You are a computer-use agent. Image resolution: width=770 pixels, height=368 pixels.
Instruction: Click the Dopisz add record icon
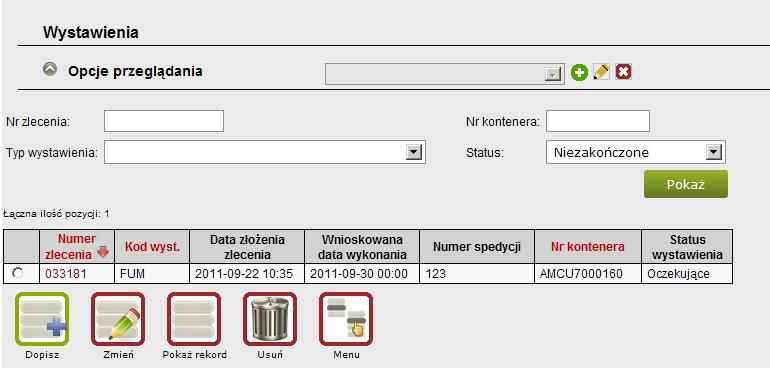click(x=42, y=319)
